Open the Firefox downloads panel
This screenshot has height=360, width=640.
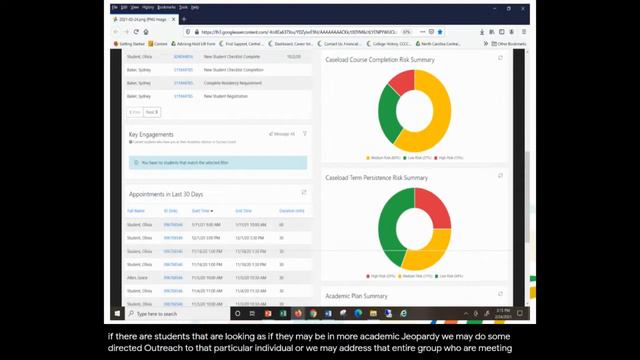coord(482,32)
